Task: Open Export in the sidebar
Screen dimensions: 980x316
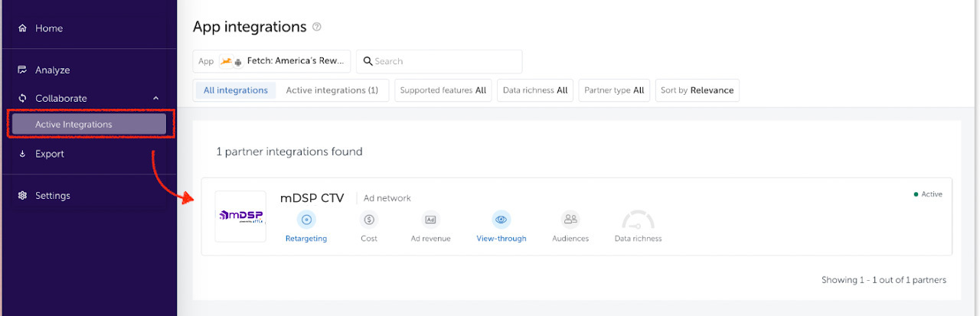Action: point(50,154)
